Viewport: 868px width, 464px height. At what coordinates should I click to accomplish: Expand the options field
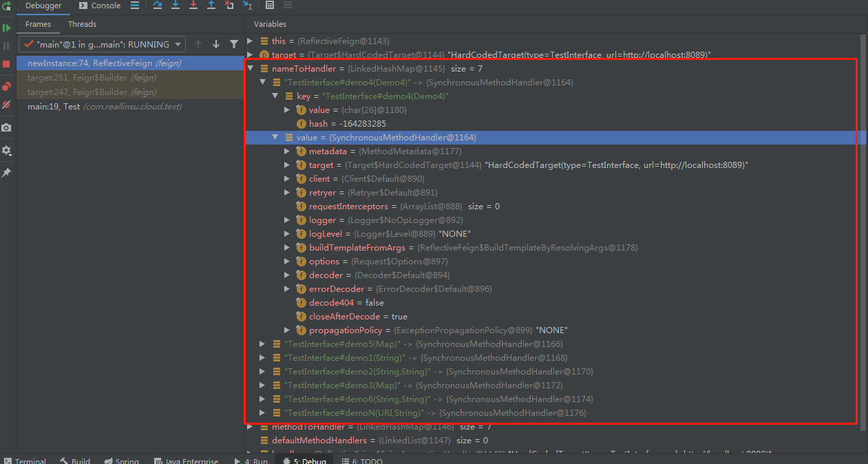tap(287, 262)
